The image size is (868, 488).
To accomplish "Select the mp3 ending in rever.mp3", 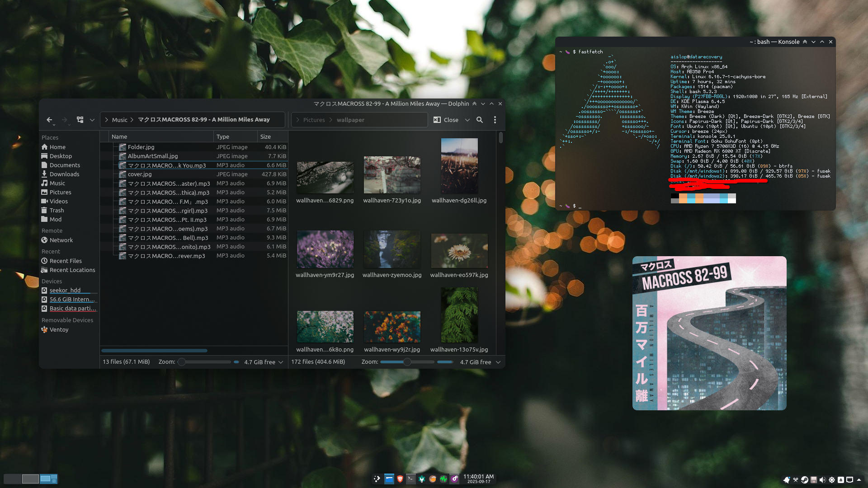I will click(166, 256).
